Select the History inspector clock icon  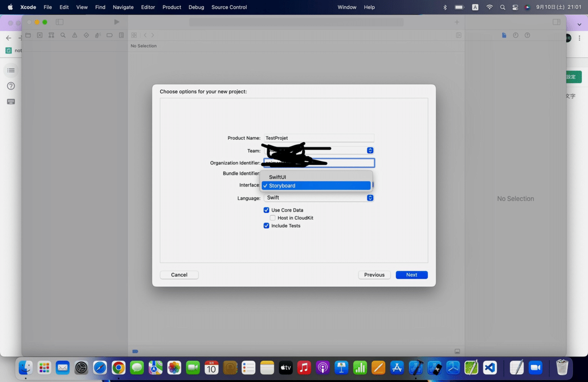515,35
